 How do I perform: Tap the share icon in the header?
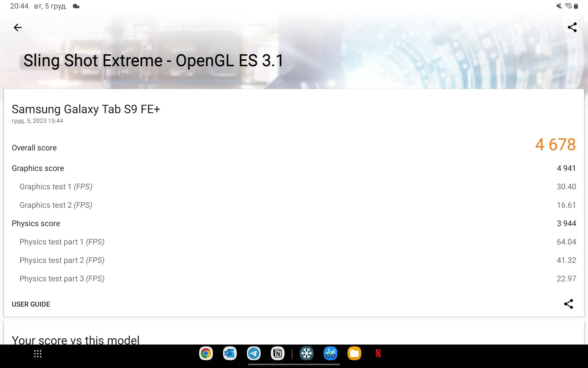pos(572,27)
